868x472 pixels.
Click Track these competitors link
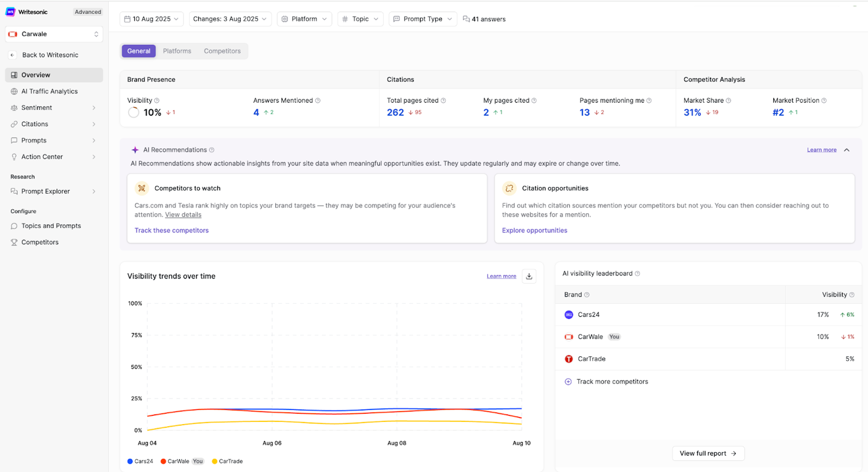point(171,230)
